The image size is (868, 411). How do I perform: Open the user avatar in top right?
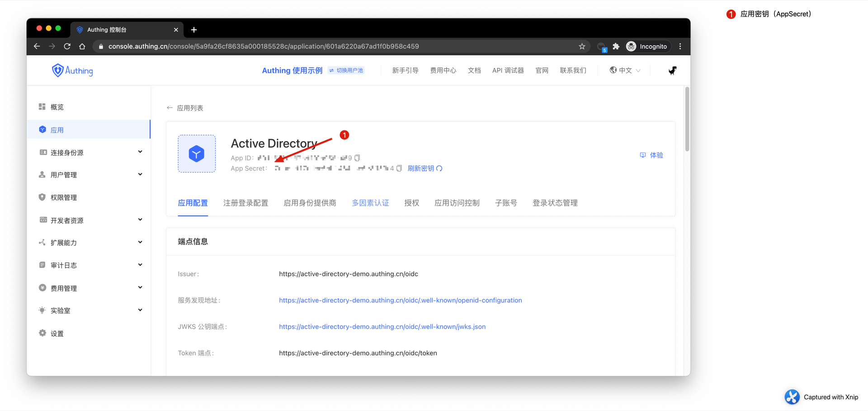672,70
